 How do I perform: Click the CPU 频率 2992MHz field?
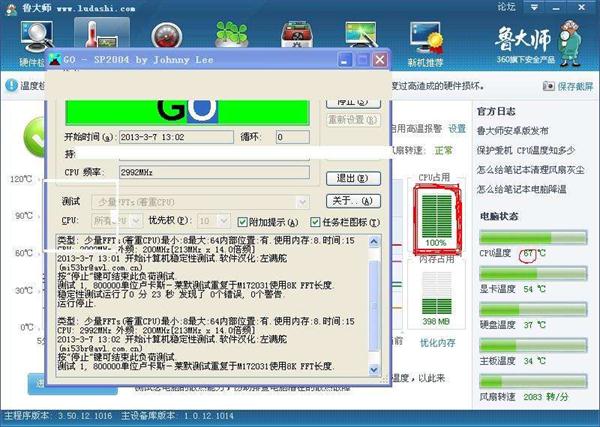[x=214, y=172]
